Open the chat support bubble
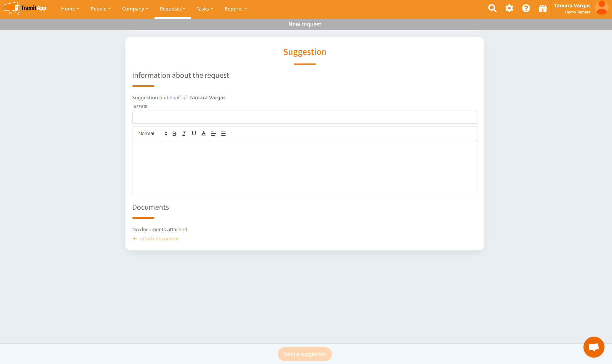The image size is (612, 364). 594,347
